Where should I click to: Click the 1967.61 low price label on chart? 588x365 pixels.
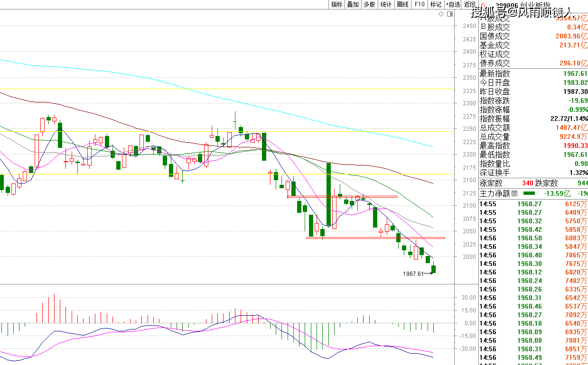click(413, 274)
